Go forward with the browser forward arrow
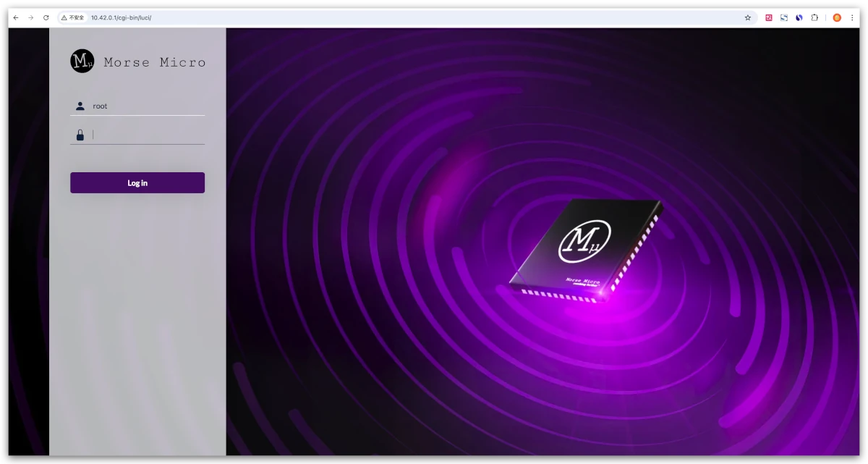This screenshot has height=464, width=868. tap(31, 17)
